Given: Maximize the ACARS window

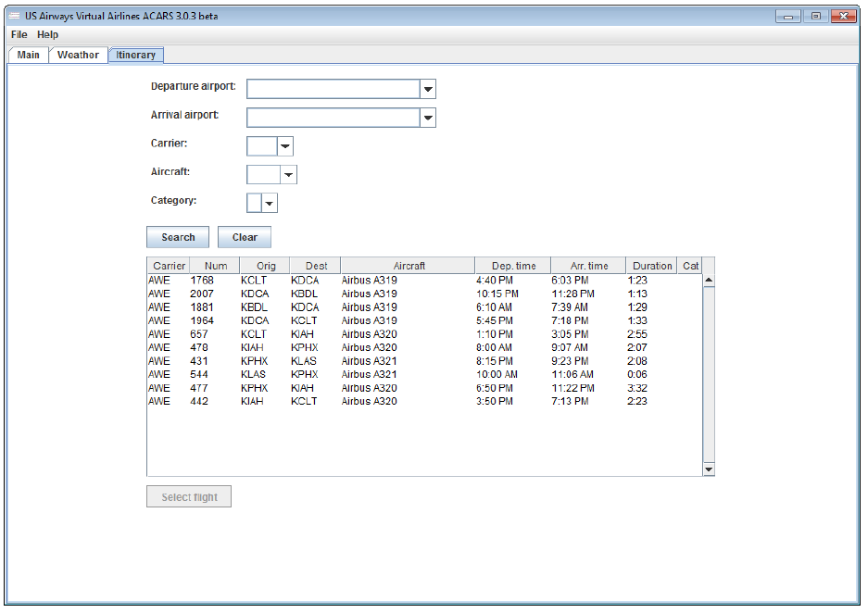Looking at the screenshot, I should click(815, 16).
